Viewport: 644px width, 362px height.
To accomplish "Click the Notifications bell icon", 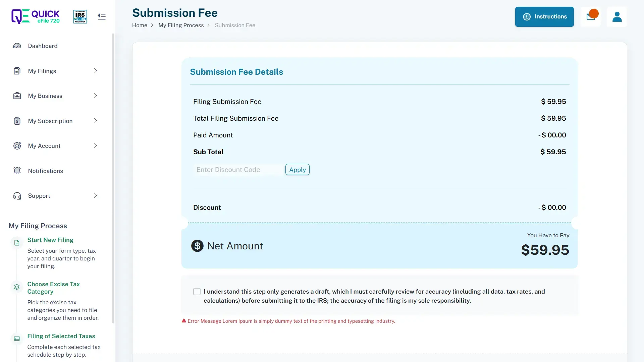I will coord(17,171).
